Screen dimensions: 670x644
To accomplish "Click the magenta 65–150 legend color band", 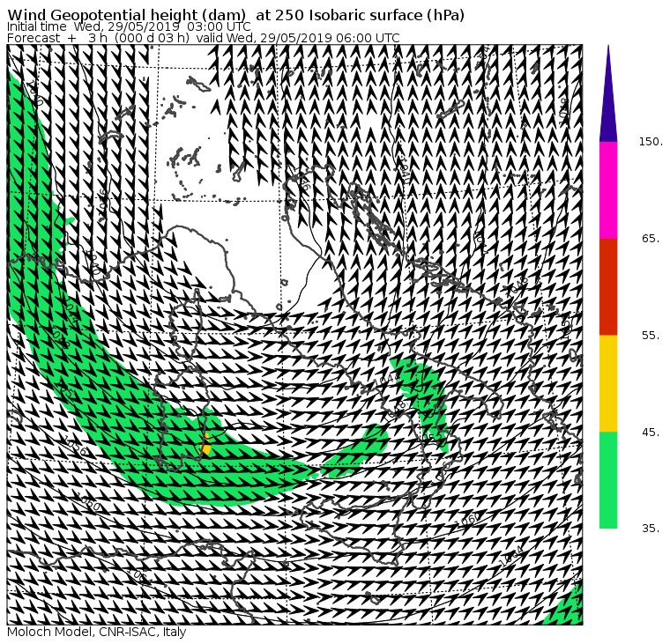I will pos(608,190).
